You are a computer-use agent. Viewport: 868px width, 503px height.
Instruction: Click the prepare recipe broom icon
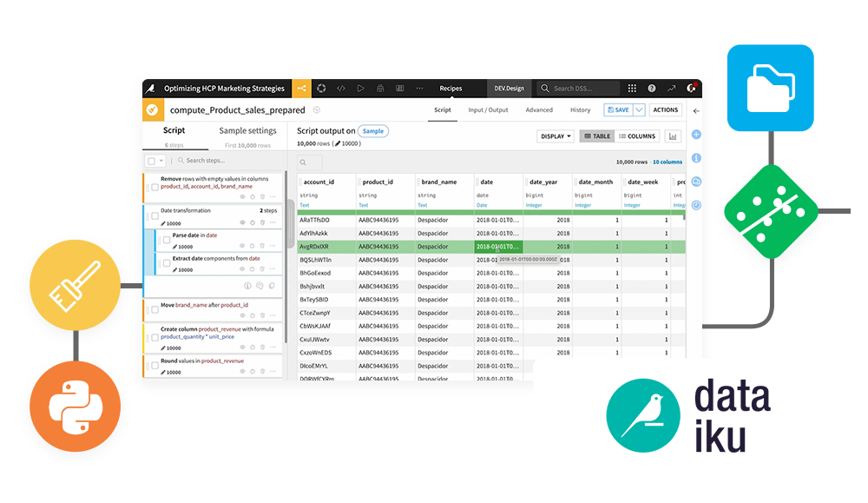click(152, 110)
